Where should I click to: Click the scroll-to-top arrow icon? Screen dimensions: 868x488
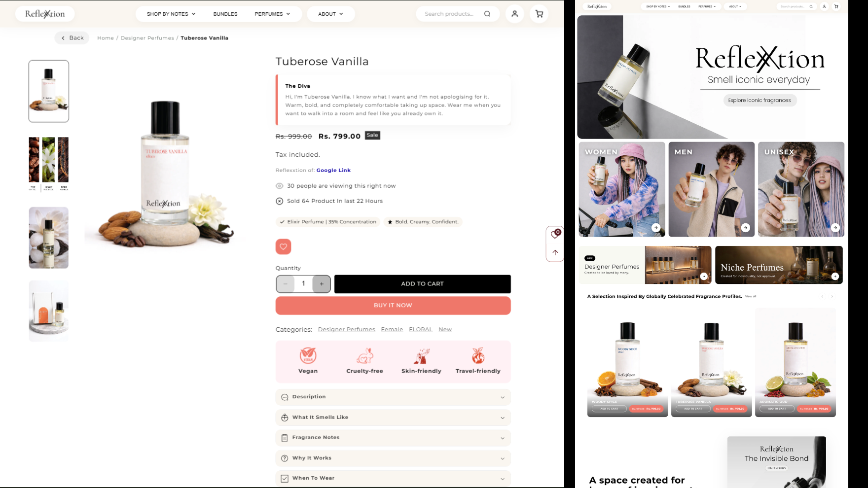[555, 252]
